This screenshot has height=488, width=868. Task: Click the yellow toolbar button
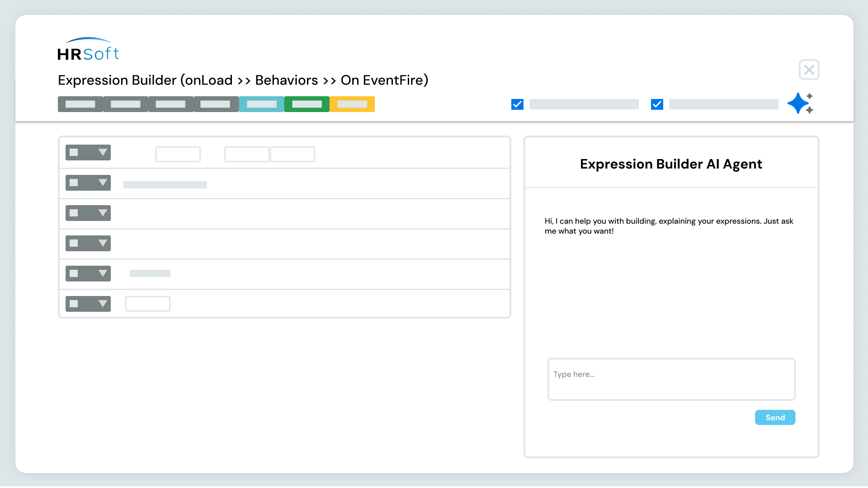[352, 104]
